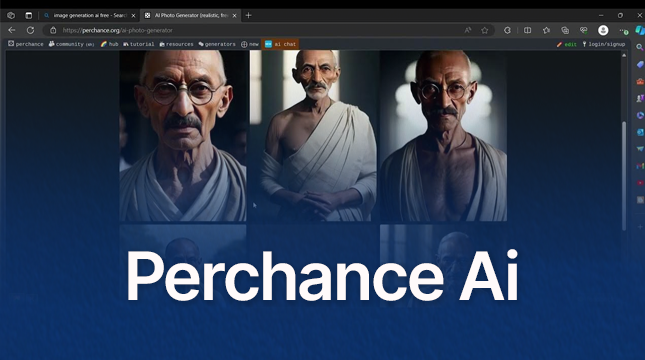Toggle split screen view icon
645x360 pixels.
pos(527,30)
